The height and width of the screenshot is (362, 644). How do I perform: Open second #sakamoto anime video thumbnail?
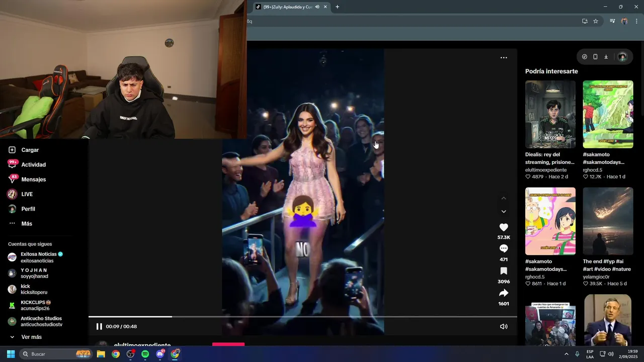click(550, 221)
